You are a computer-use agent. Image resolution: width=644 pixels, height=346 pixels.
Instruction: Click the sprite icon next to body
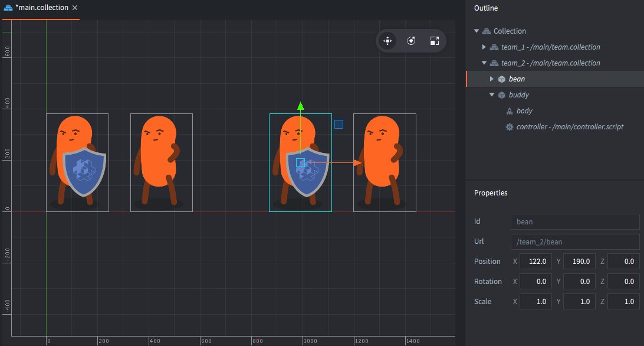510,111
